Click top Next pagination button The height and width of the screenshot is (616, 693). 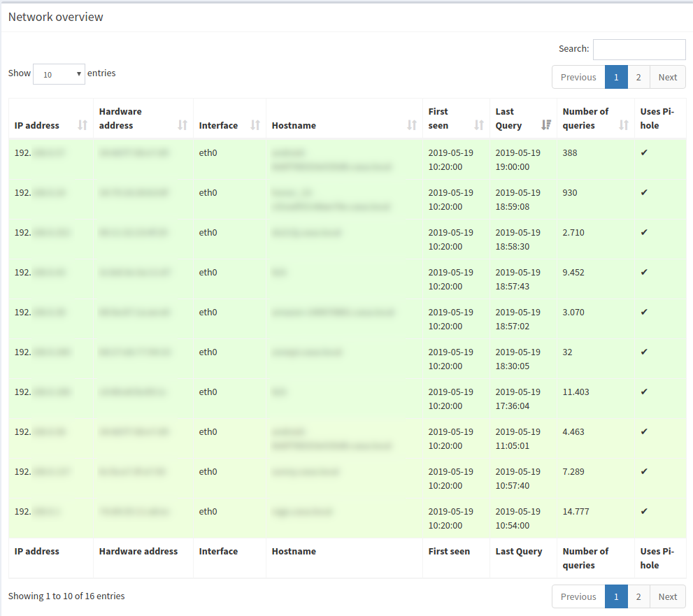coord(667,77)
